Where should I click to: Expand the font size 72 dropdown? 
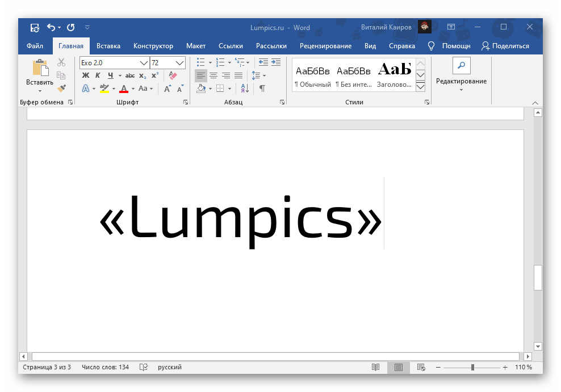[180, 63]
